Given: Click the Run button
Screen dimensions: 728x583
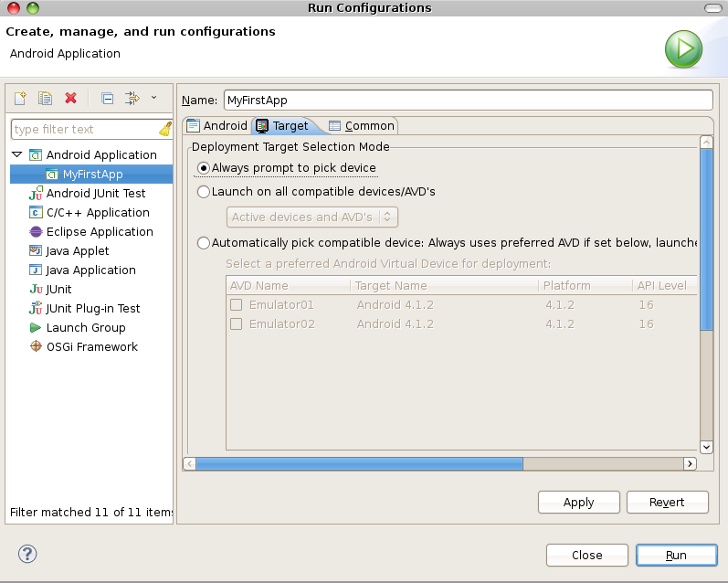Looking at the screenshot, I should pos(675,555).
